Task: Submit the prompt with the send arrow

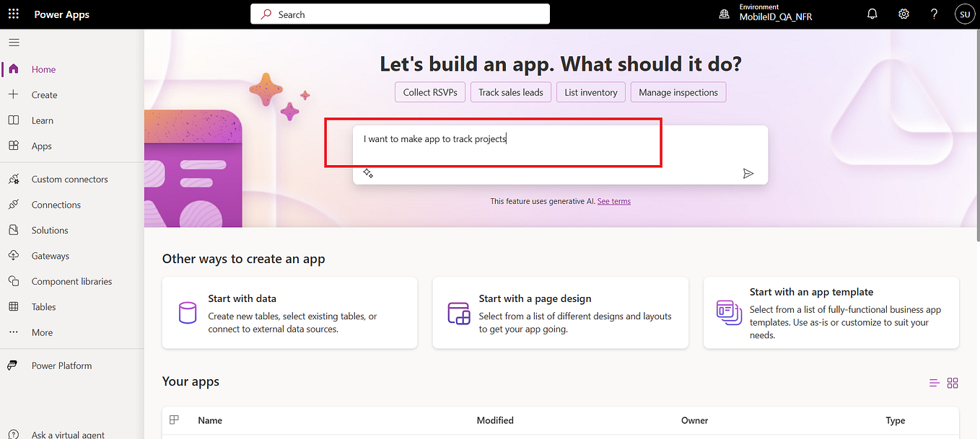Action: (x=748, y=173)
